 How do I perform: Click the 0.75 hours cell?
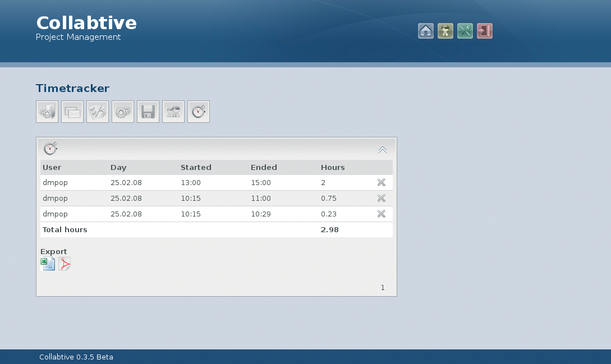pos(328,198)
